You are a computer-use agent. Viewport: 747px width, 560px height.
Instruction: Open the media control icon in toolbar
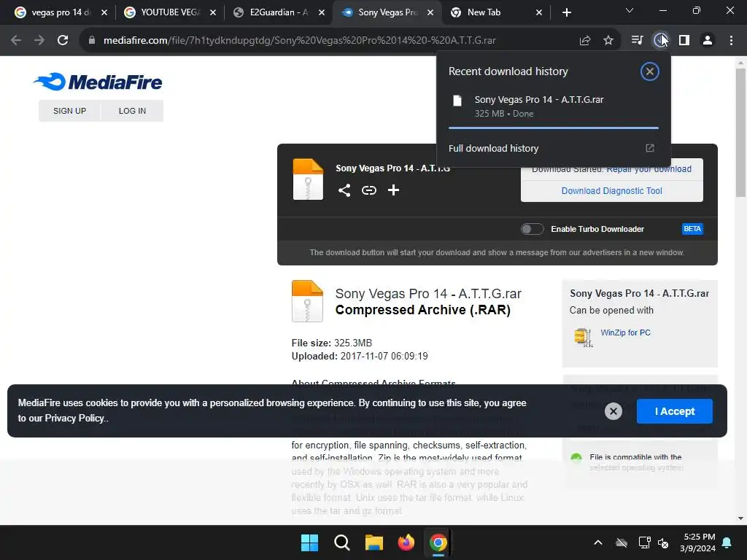637,41
